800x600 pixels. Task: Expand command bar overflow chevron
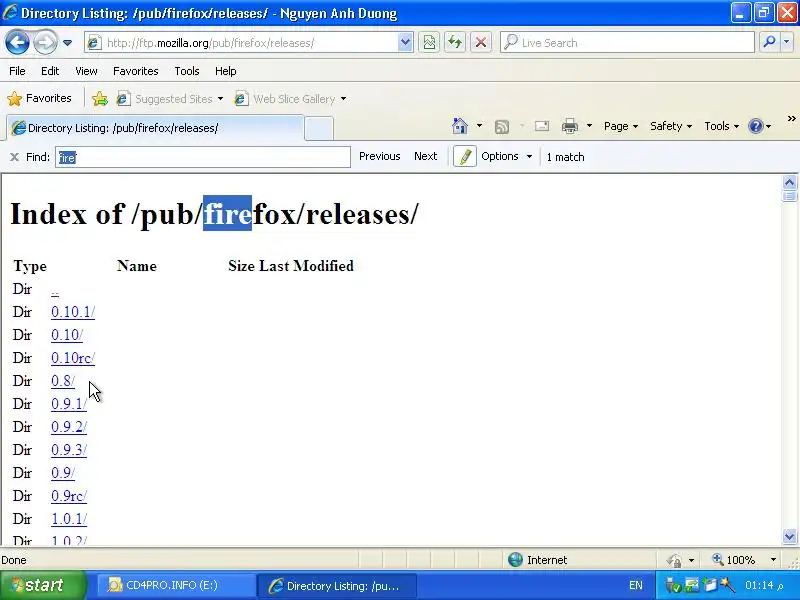coord(791,119)
